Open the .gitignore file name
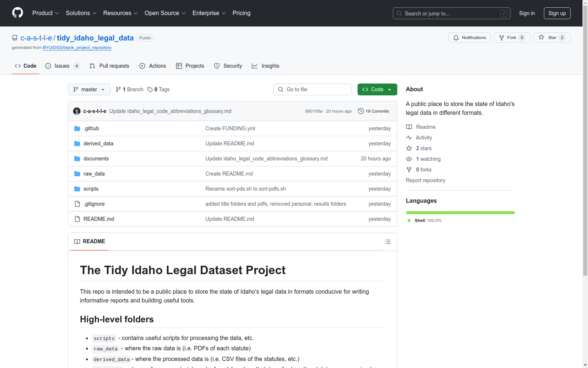Screen dimensions: 588x368 [94, 204]
